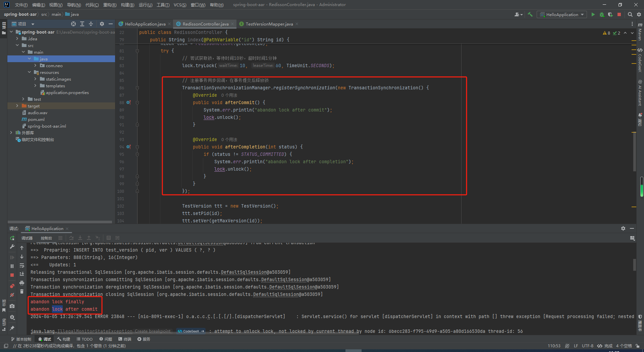Rerun HelloApplication in the debug panel

[12, 238]
